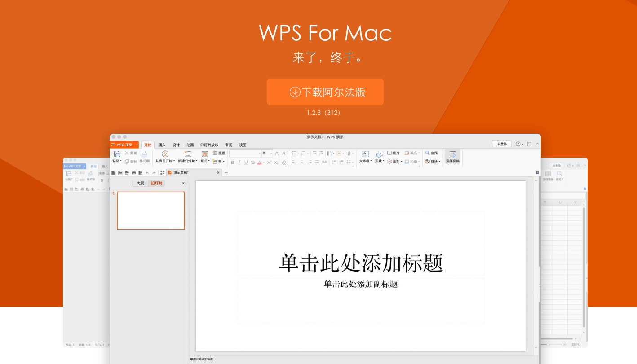Click the 图片 (Picture) insert icon
This screenshot has height=364, width=637.
click(389, 153)
